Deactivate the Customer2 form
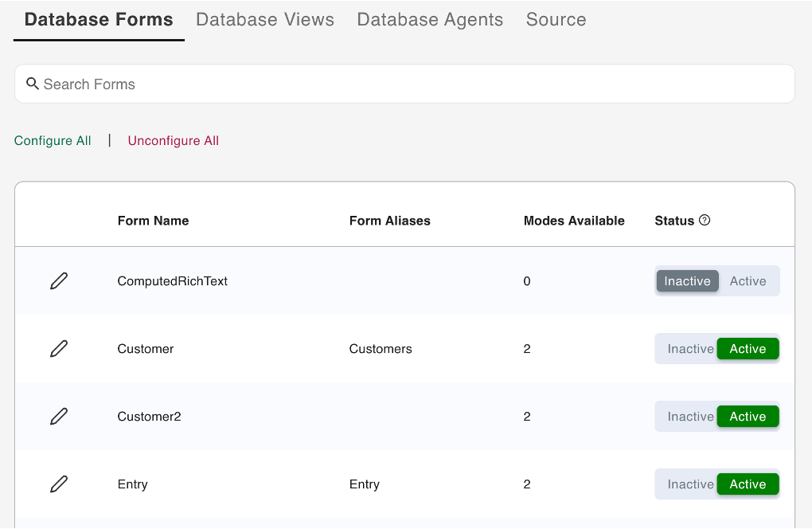This screenshot has height=529, width=812. click(689, 417)
